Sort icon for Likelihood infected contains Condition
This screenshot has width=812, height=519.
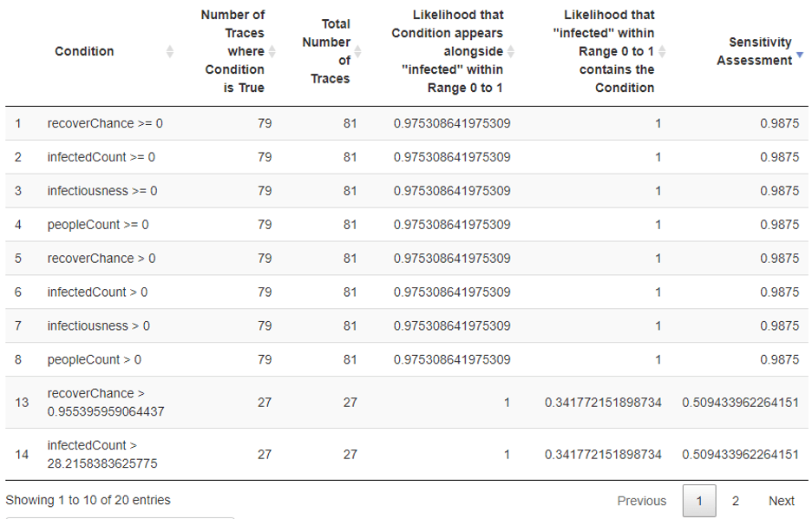663,52
